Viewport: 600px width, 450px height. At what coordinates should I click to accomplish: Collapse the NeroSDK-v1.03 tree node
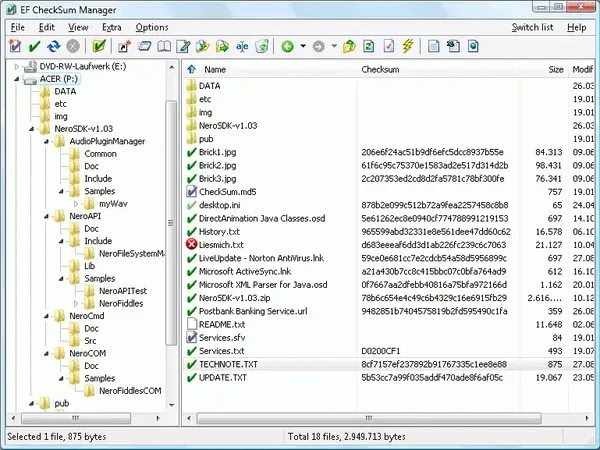tap(32, 129)
